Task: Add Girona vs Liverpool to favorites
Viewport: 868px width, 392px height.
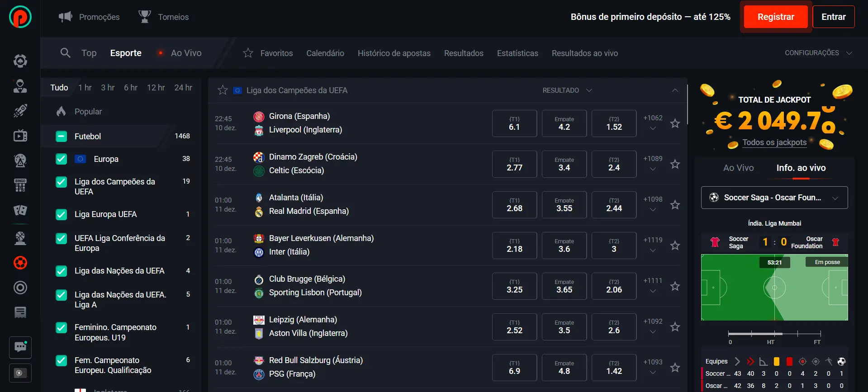Action: 675,123
